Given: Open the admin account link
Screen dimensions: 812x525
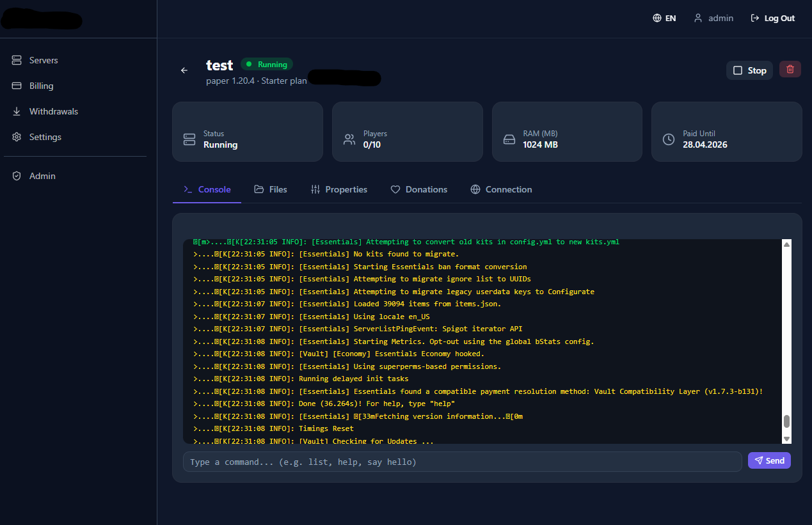Looking at the screenshot, I should point(713,19).
